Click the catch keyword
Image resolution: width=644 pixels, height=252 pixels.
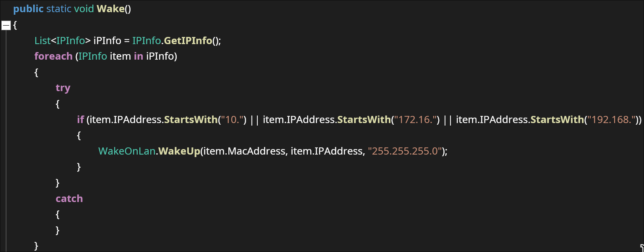(x=69, y=198)
